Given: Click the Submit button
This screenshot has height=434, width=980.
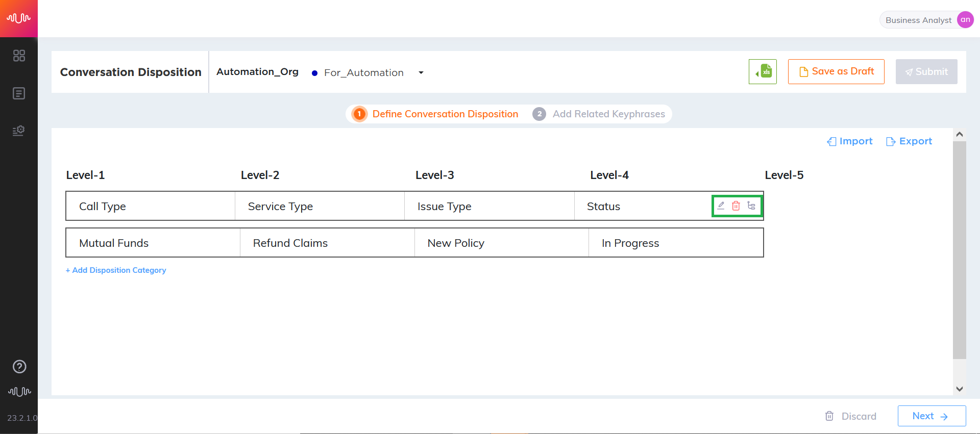Looking at the screenshot, I should pyautogui.click(x=926, y=71).
